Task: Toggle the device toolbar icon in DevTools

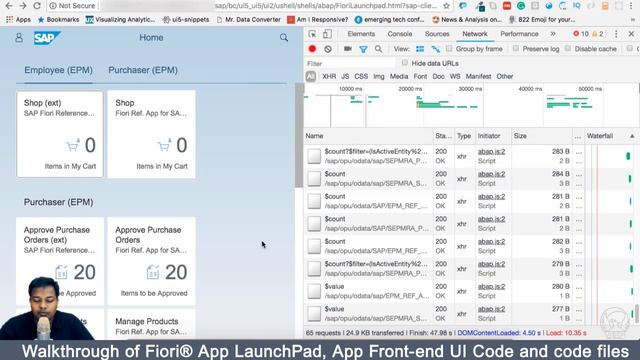Action: pyautogui.click(x=327, y=34)
